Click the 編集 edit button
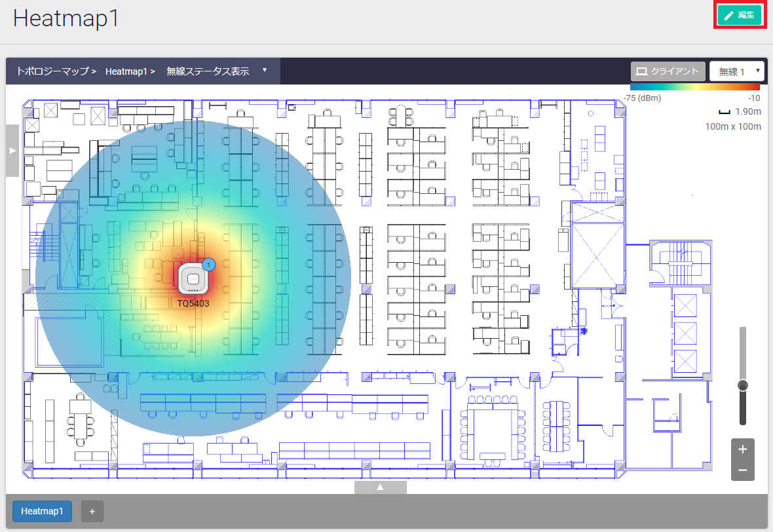The height and width of the screenshot is (532, 773). [x=739, y=16]
